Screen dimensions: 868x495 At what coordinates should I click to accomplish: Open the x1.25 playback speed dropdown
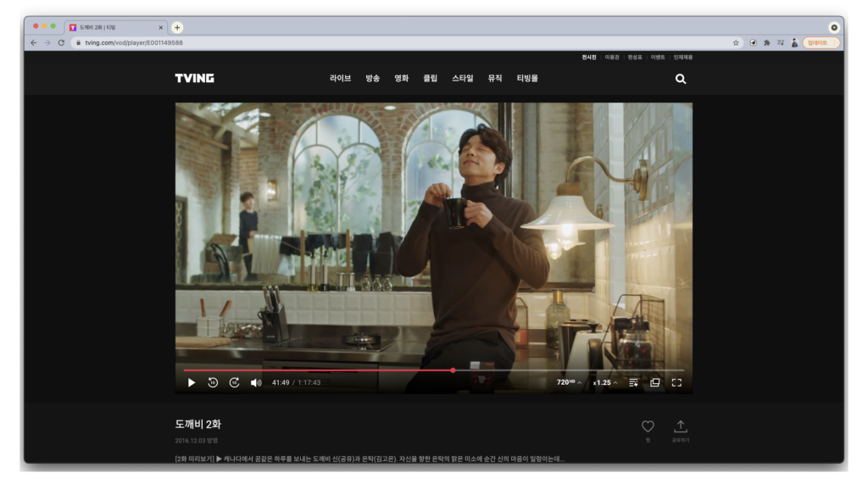pos(604,382)
